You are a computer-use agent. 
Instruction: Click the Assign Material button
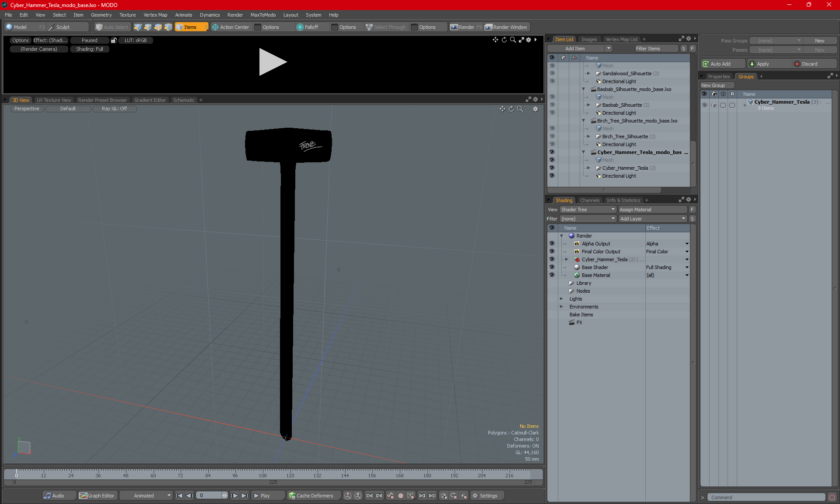(x=652, y=210)
